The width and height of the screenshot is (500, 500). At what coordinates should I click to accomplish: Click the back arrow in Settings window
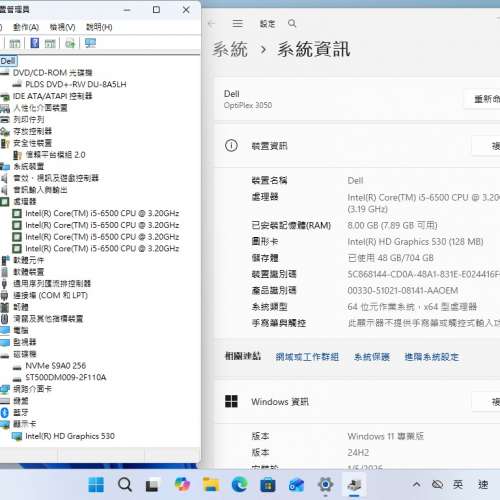coord(211,23)
